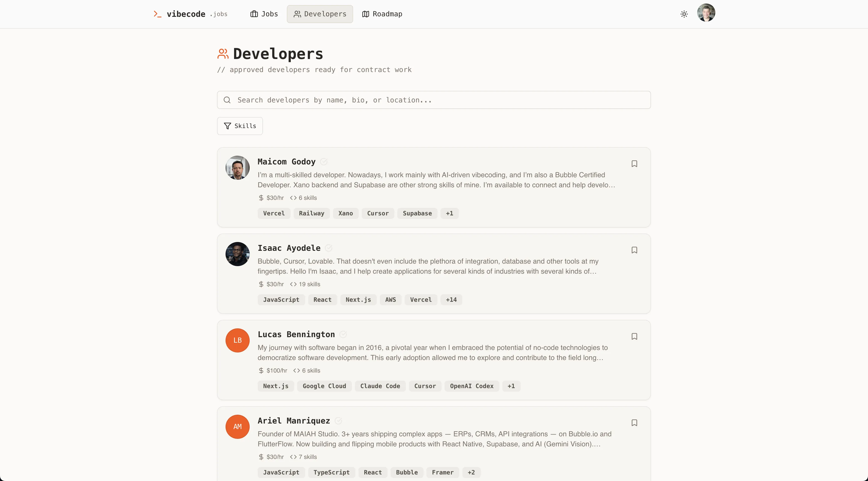Open Maicom Godoy's profile name link
The width and height of the screenshot is (868, 481).
(286, 162)
